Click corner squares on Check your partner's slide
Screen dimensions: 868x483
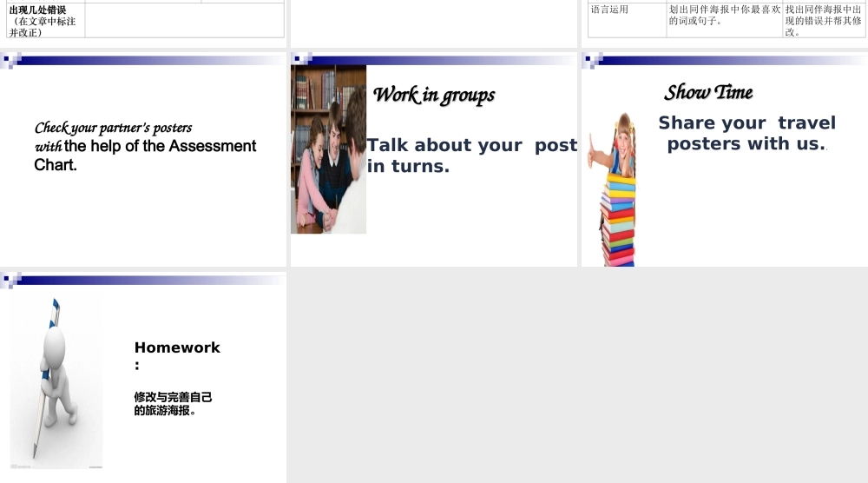click(11, 60)
